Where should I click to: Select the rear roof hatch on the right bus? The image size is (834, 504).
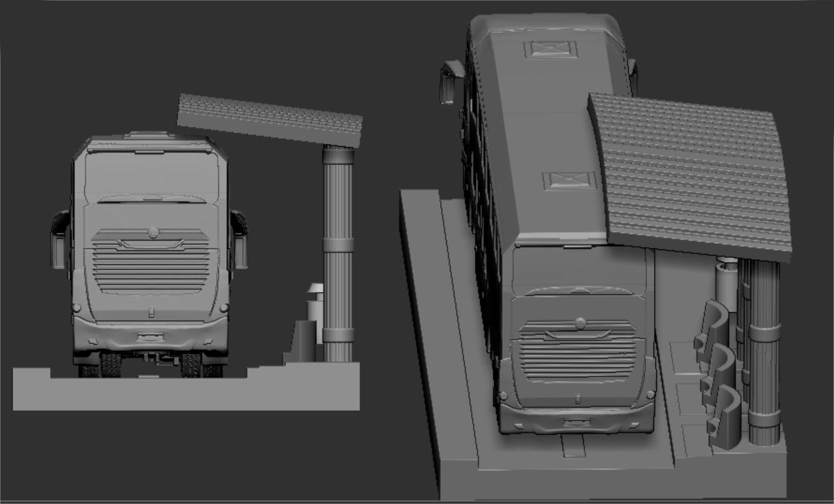550,49
